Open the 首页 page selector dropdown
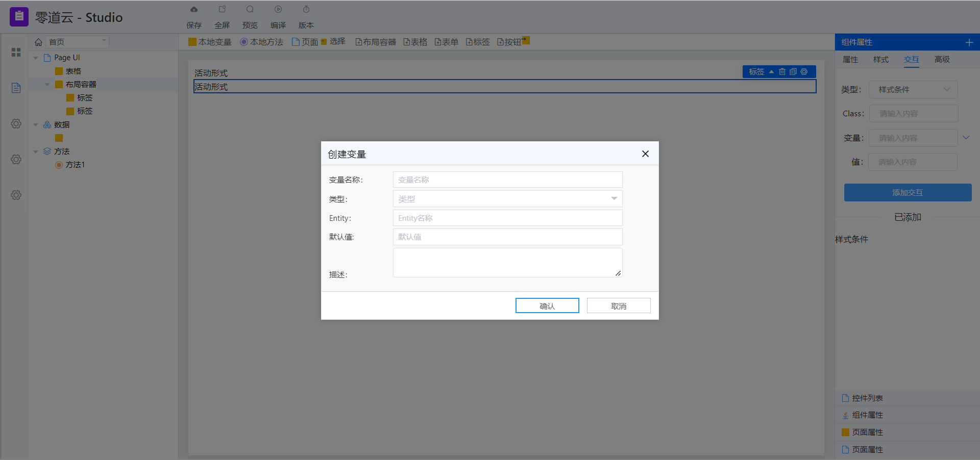The width and height of the screenshot is (980, 460). tap(77, 42)
